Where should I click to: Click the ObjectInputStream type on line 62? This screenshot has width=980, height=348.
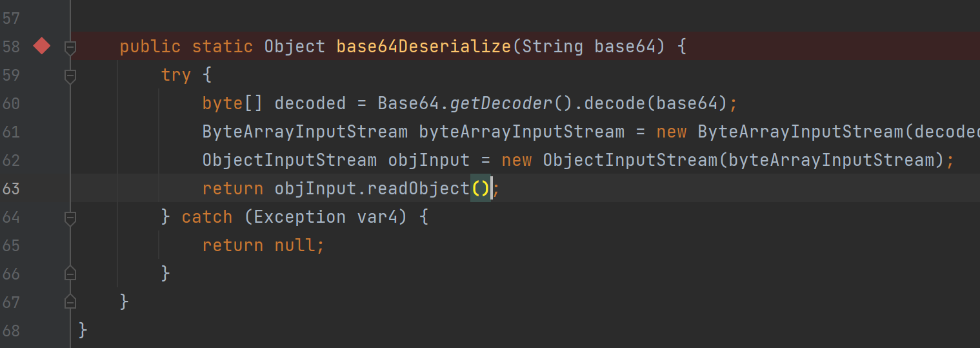(x=290, y=160)
